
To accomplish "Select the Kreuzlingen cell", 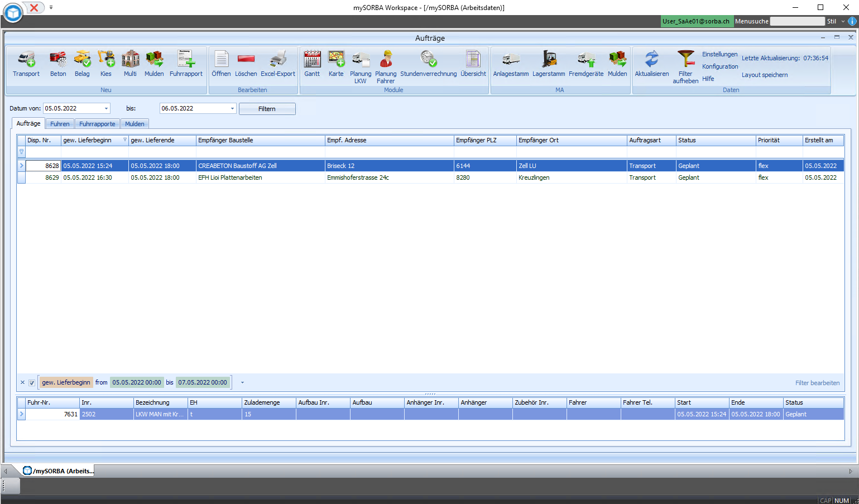I will [x=572, y=177].
